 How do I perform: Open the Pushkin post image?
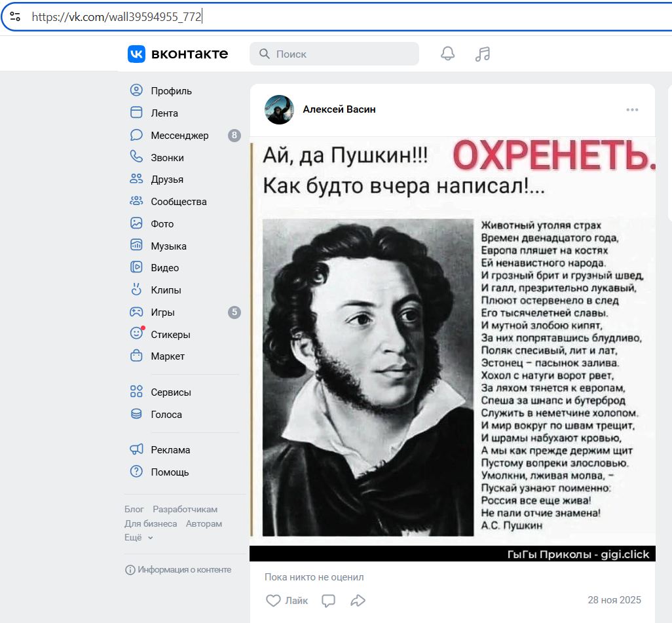(x=452, y=347)
